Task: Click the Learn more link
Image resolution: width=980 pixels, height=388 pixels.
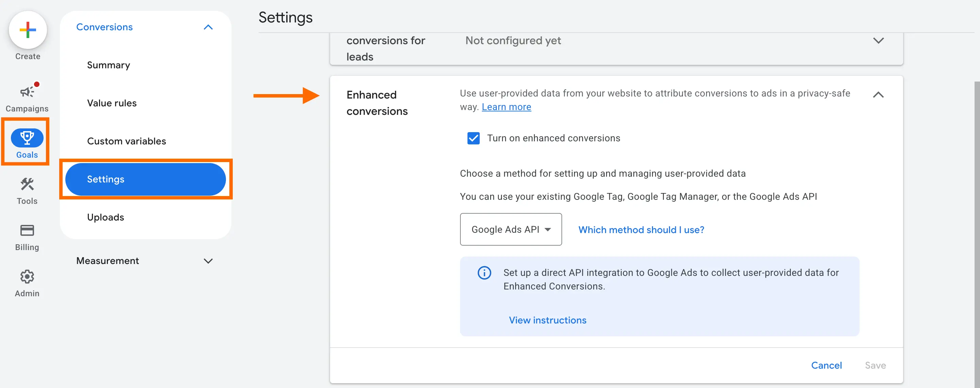Action: 506,107
